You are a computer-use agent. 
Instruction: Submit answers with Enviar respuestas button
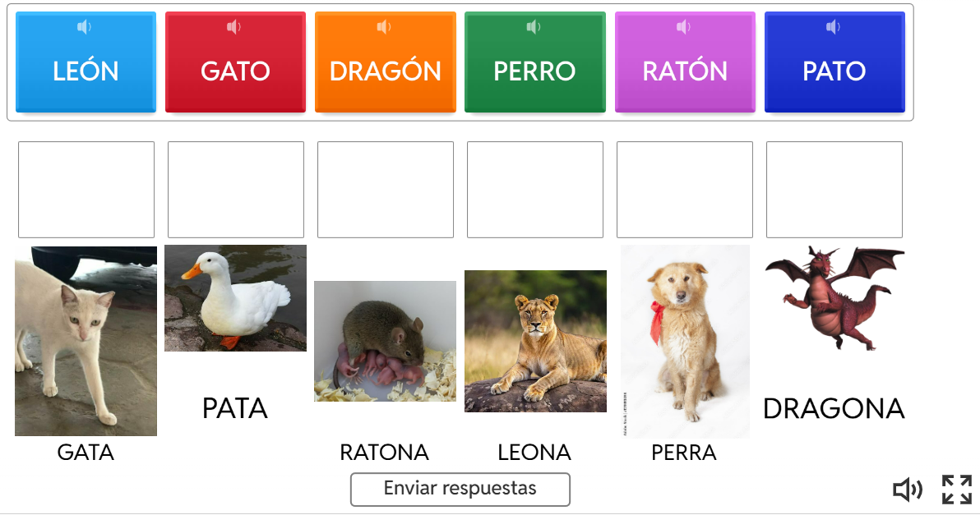[460, 489]
